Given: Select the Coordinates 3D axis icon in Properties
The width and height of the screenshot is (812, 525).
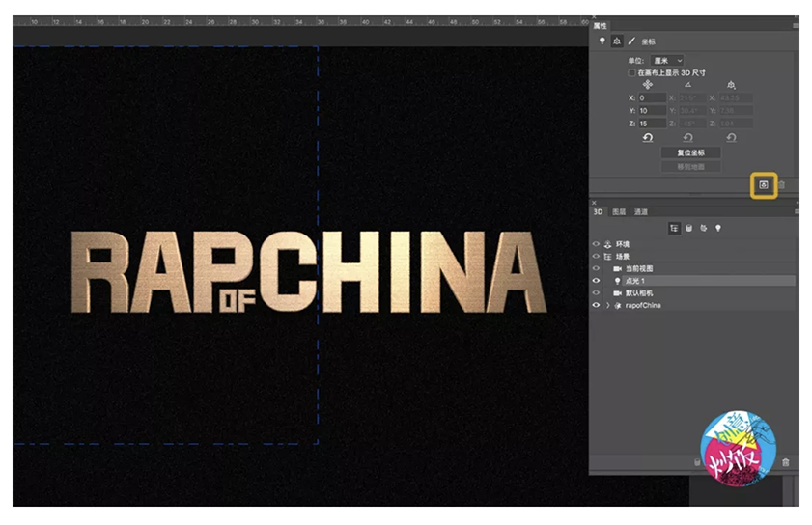Looking at the screenshot, I should (x=617, y=41).
